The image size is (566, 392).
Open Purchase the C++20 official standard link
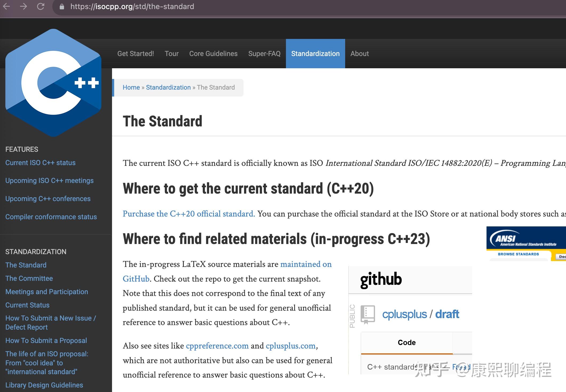189,214
